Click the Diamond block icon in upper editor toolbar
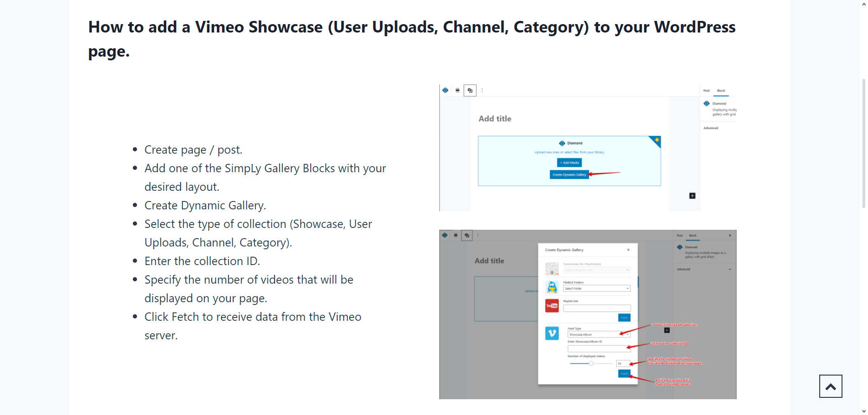Viewport: 868px width, 415px height. point(445,90)
